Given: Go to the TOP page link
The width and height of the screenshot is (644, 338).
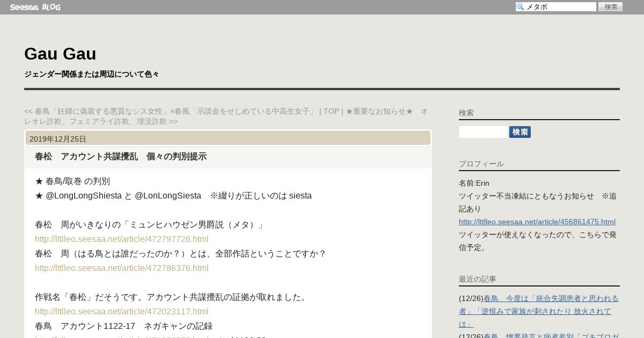Looking at the screenshot, I should [331, 111].
